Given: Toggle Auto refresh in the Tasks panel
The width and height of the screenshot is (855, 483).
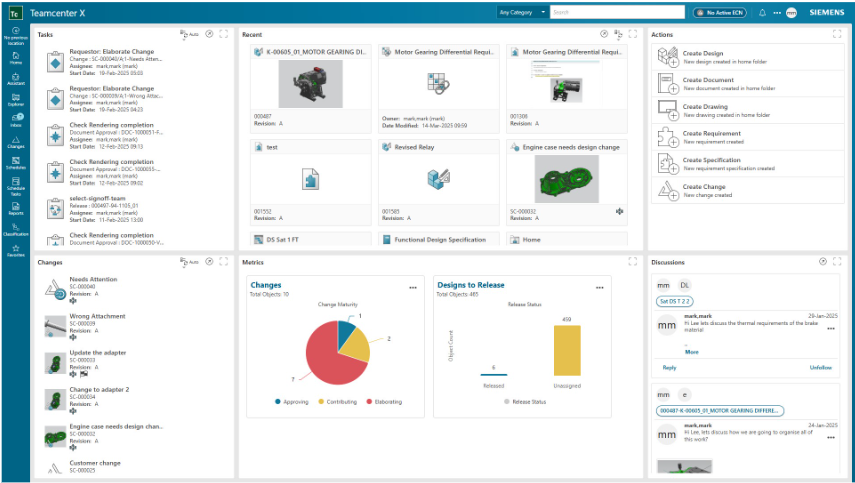Looking at the screenshot, I should click(189, 34).
